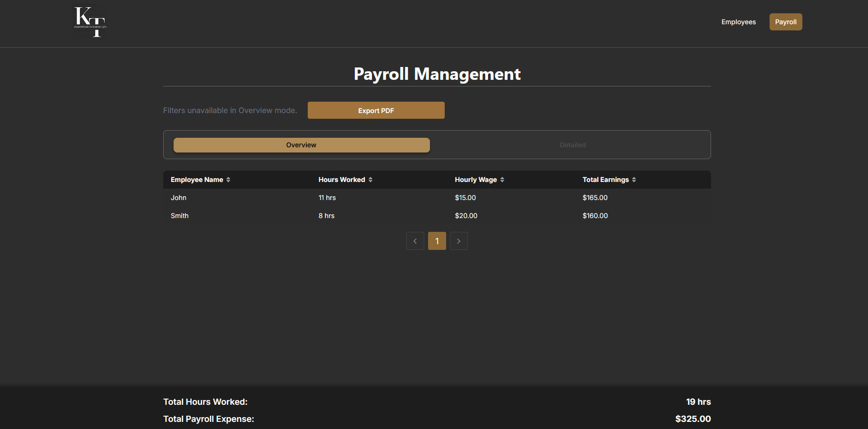Switch to Detailed mode toggle
The width and height of the screenshot is (868, 429).
(572, 145)
